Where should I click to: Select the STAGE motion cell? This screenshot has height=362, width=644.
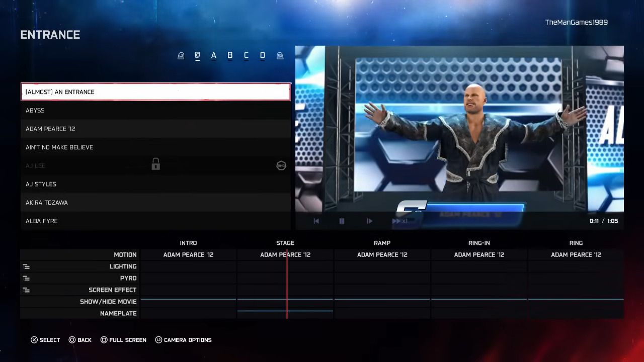[x=285, y=255]
